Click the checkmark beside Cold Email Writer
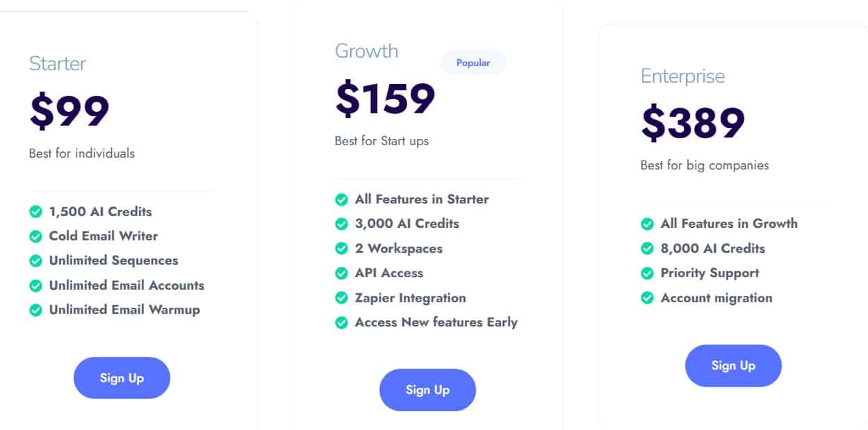 pyautogui.click(x=35, y=236)
